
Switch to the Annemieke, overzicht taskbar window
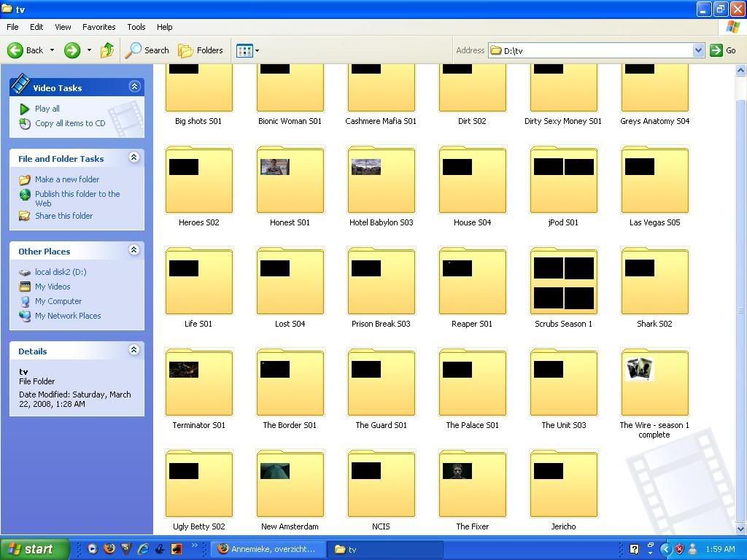click(x=268, y=549)
